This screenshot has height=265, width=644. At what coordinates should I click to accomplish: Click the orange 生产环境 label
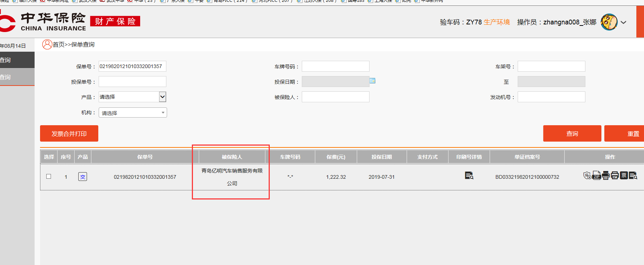[x=497, y=22]
